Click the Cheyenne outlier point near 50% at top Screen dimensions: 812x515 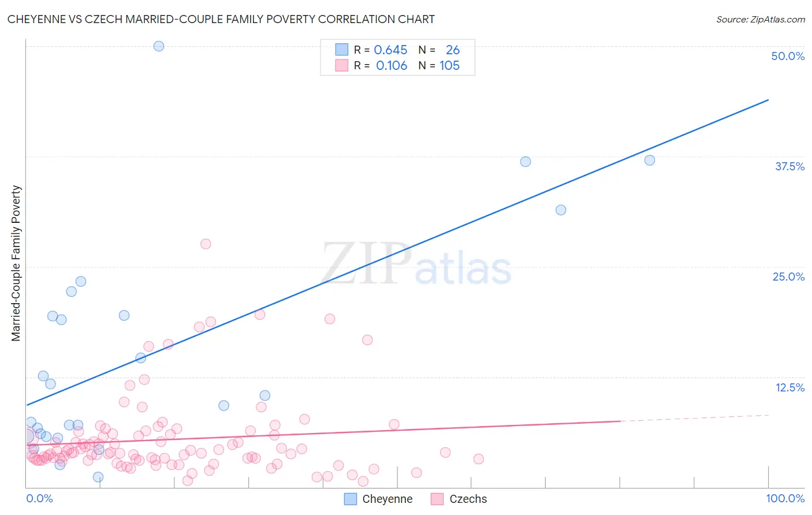click(159, 46)
